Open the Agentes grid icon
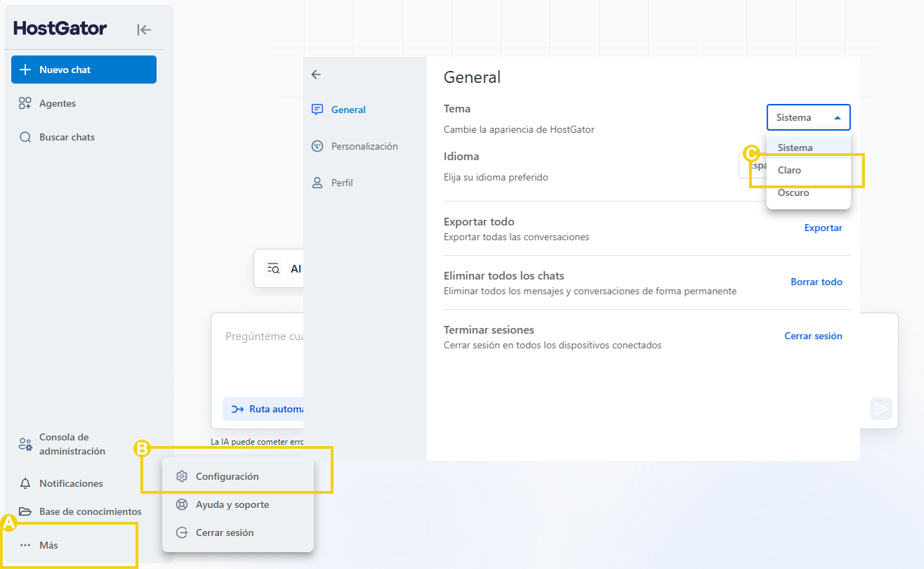This screenshot has width=924, height=569. 25,103
